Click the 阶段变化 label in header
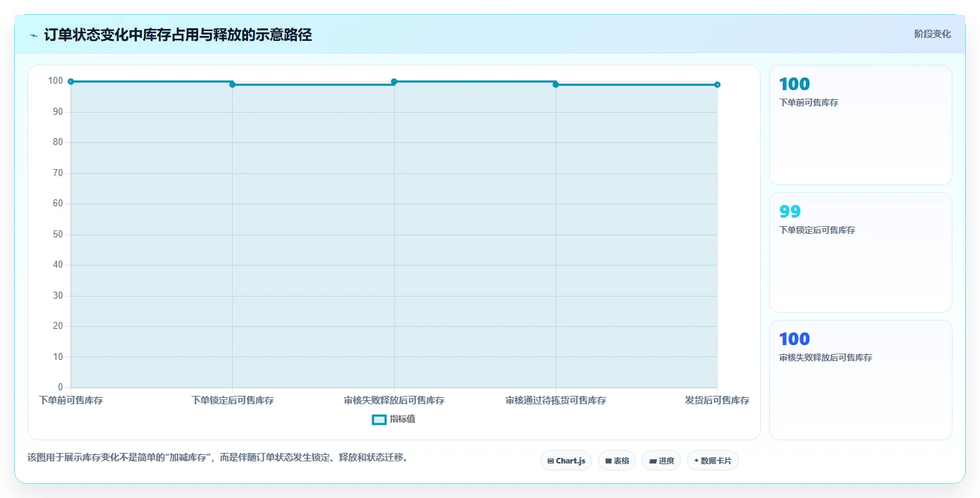Viewport: 980px width, 498px height. [932, 34]
